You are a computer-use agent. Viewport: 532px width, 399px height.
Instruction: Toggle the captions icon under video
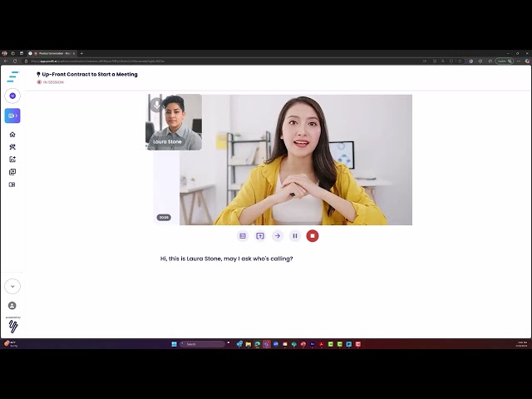coord(243,236)
